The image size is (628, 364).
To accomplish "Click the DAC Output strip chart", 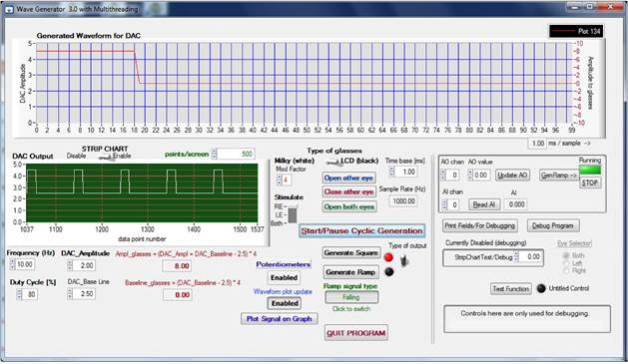I will click(x=142, y=192).
